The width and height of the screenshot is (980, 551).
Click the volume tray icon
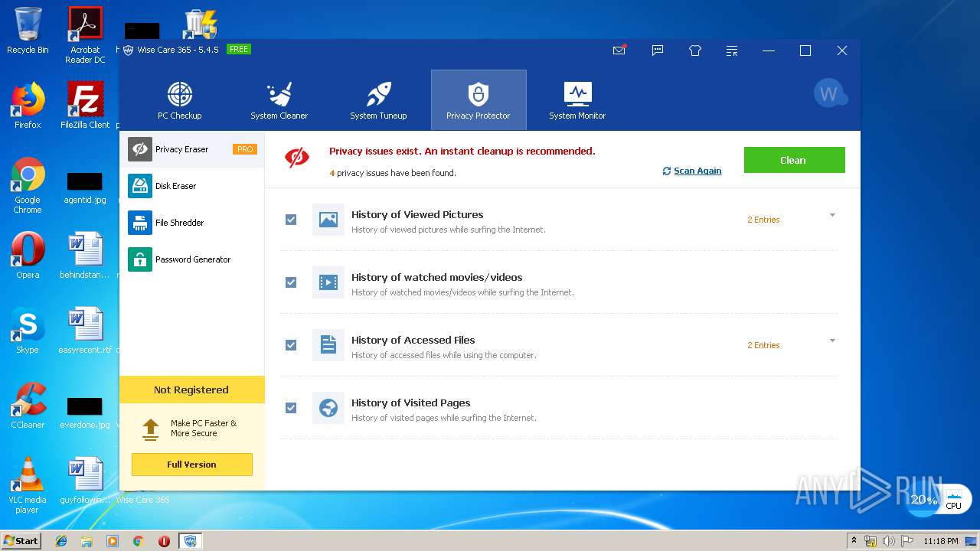889,541
